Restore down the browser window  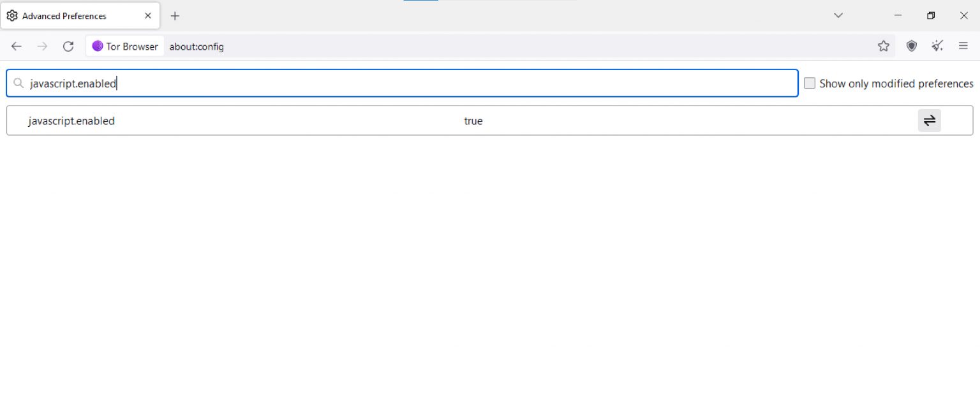tap(931, 16)
